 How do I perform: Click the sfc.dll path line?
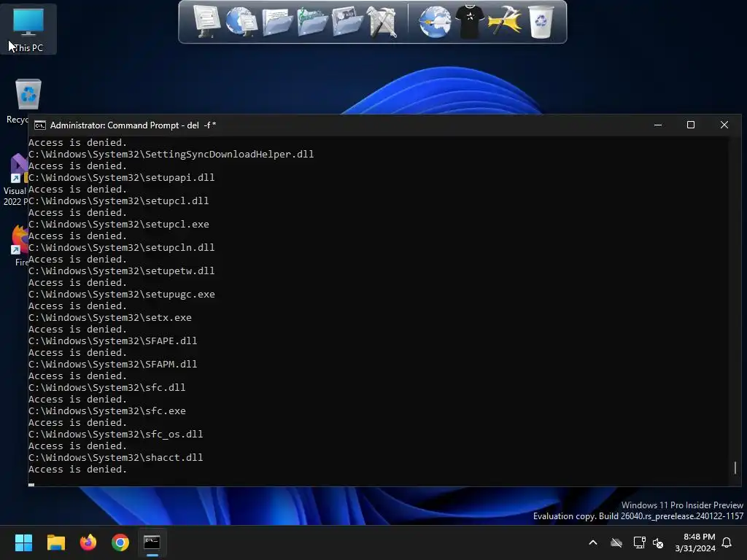click(107, 388)
